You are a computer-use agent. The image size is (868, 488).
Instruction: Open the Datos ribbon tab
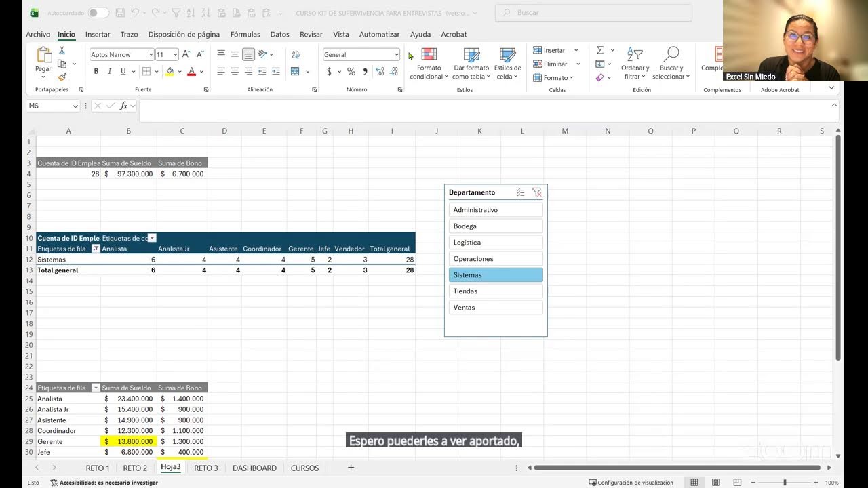279,34
